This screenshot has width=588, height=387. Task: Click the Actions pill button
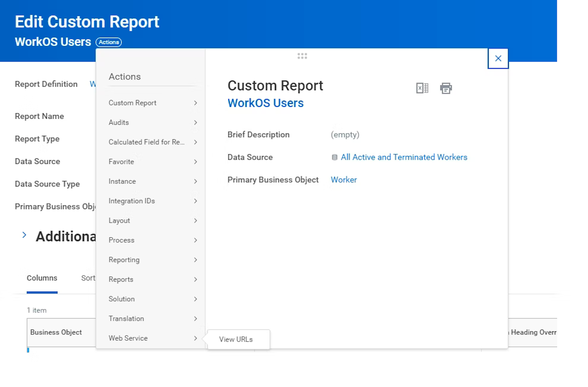(x=109, y=42)
